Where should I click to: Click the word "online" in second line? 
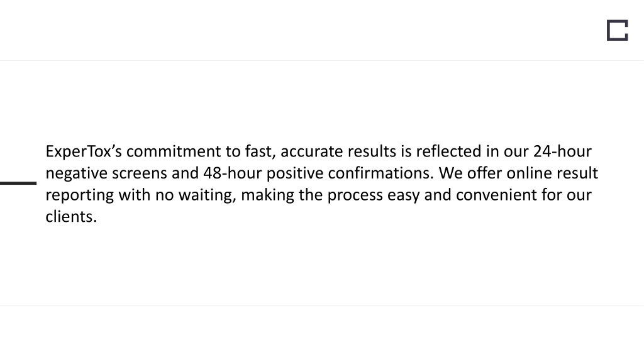click(x=529, y=173)
